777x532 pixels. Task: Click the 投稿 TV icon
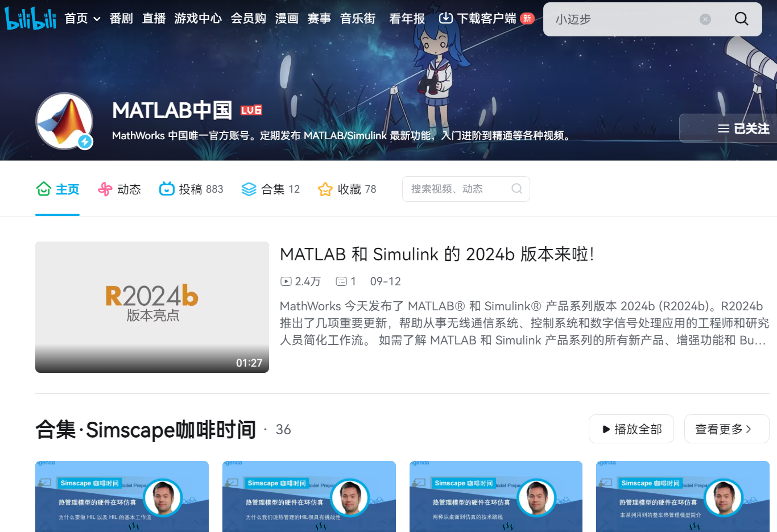click(166, 189)
